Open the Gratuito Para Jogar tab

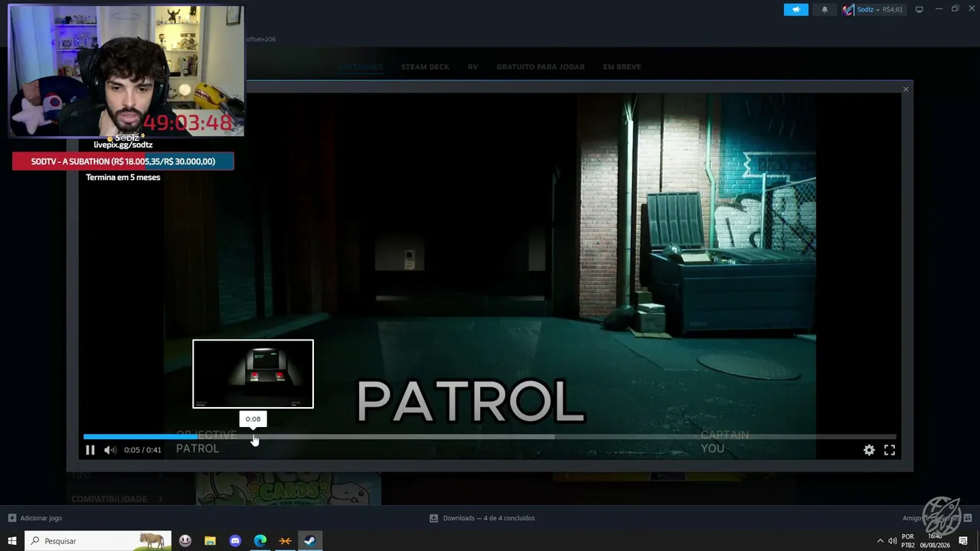[541, 67]
